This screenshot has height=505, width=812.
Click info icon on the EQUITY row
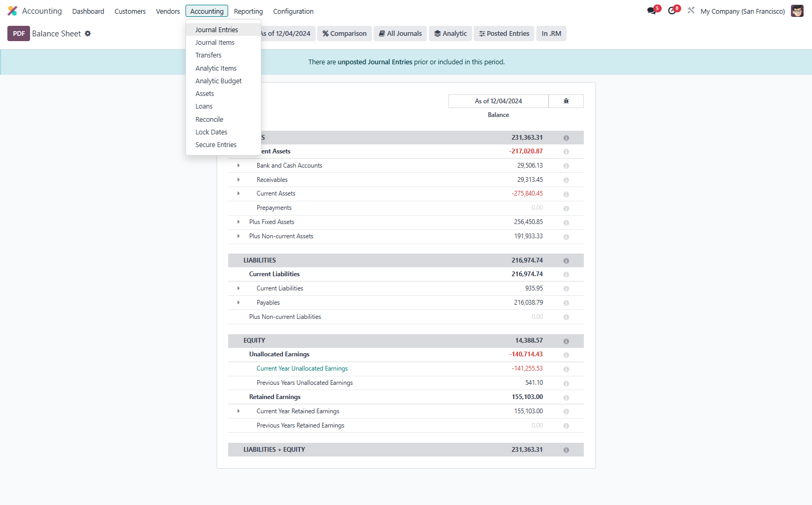tap(566, 341)
